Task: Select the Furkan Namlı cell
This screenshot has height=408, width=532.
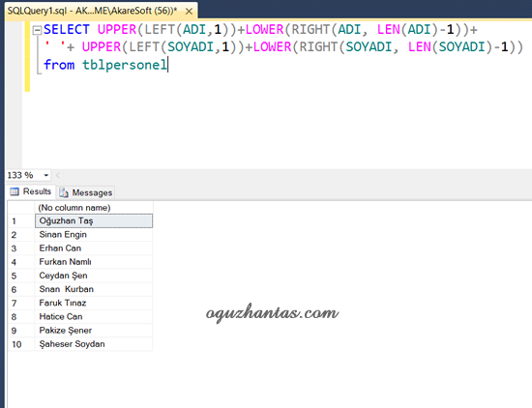Action: click(x=94, y=262)
